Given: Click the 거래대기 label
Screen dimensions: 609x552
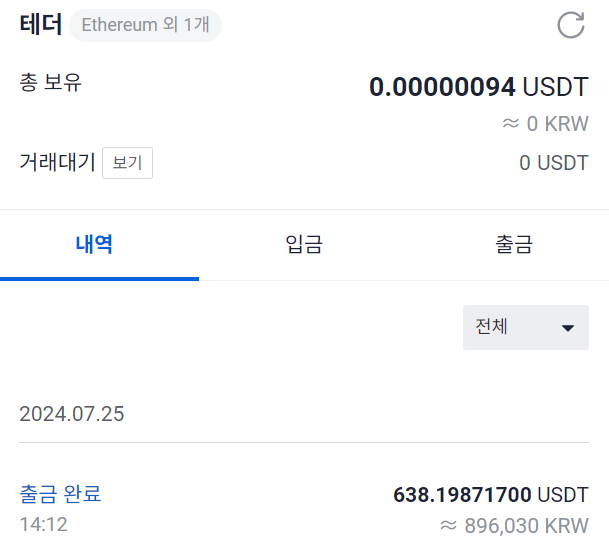Looking at the screenshot, I should [x=57, y=162].
